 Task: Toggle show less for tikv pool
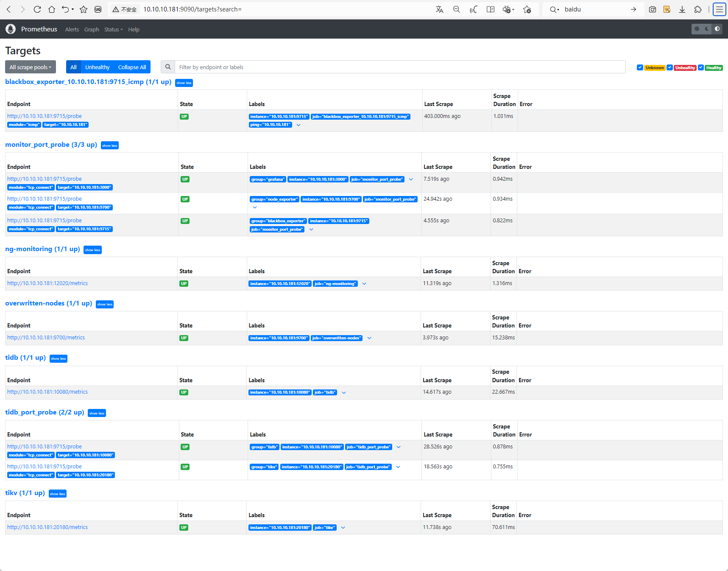pos(58,494)
